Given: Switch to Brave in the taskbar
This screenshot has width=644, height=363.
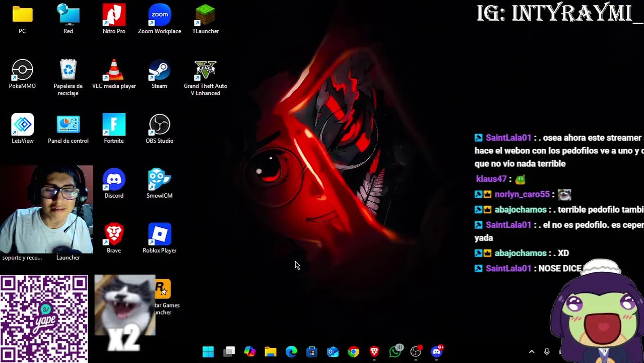Looking at the screenshot, I should click(374, 351).
